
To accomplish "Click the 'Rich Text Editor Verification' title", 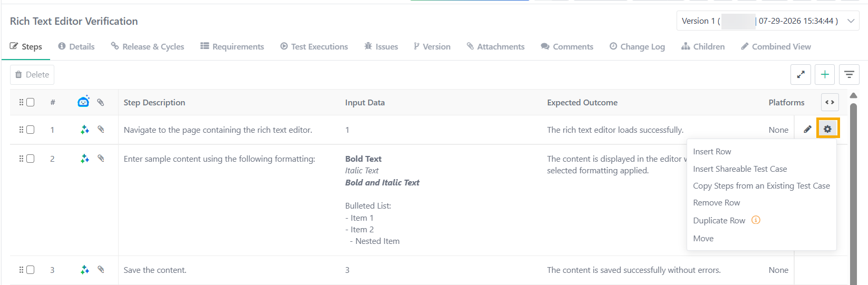I will click(x=74, y=21).
